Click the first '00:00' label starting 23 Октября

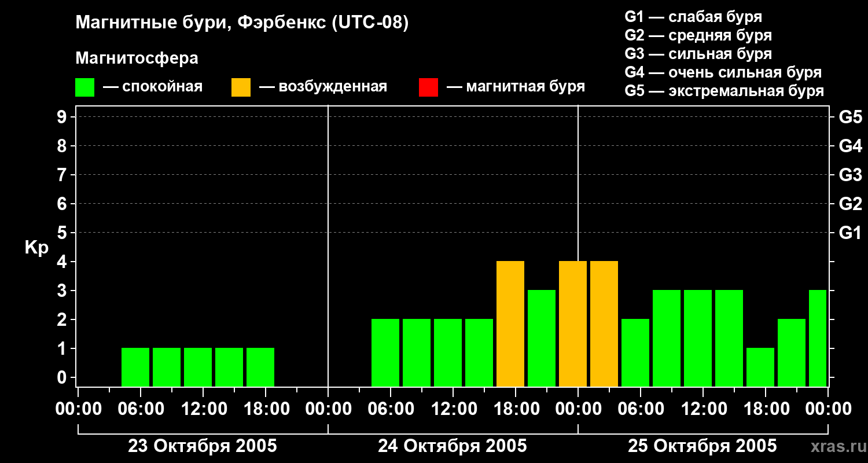[78, 409]
